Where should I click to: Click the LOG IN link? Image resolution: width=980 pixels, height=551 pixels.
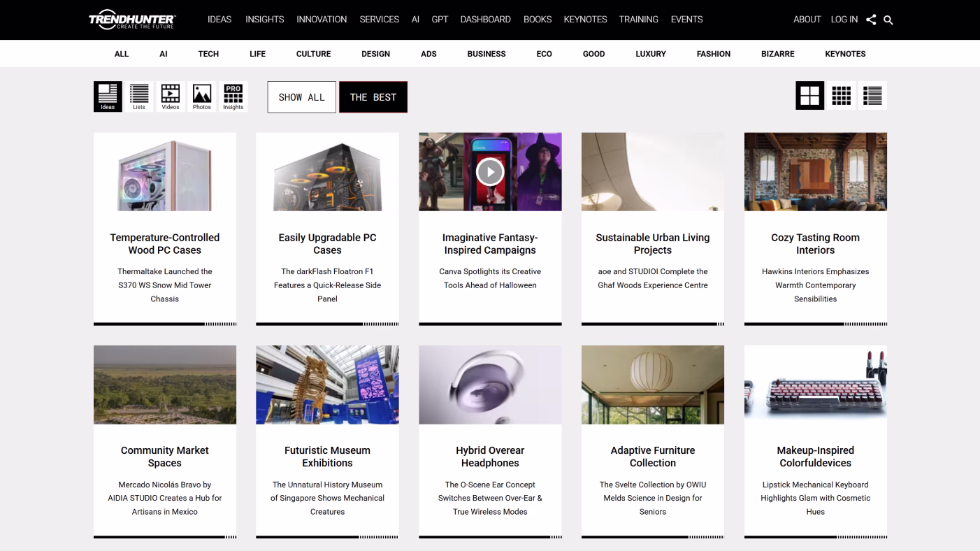click(x=844, y=20)
